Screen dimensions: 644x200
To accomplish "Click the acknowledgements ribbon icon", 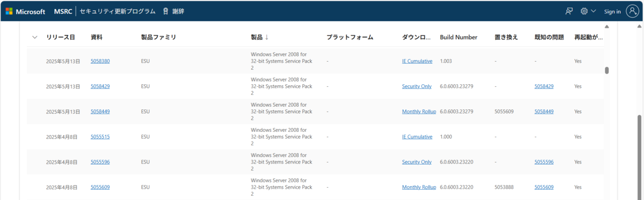I will pyautogui.click(x=165, y=11).
